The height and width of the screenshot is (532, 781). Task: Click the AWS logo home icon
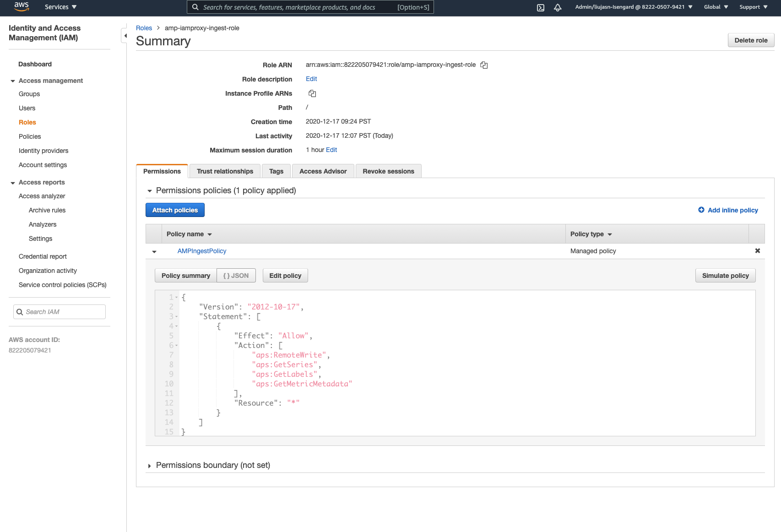point(22,6)
